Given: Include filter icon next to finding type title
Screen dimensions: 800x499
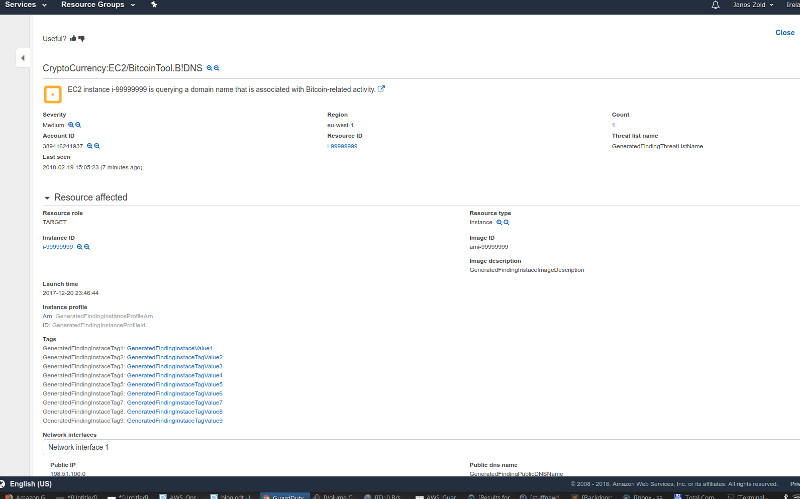Looking at the screenshot, I should point(209,68).
